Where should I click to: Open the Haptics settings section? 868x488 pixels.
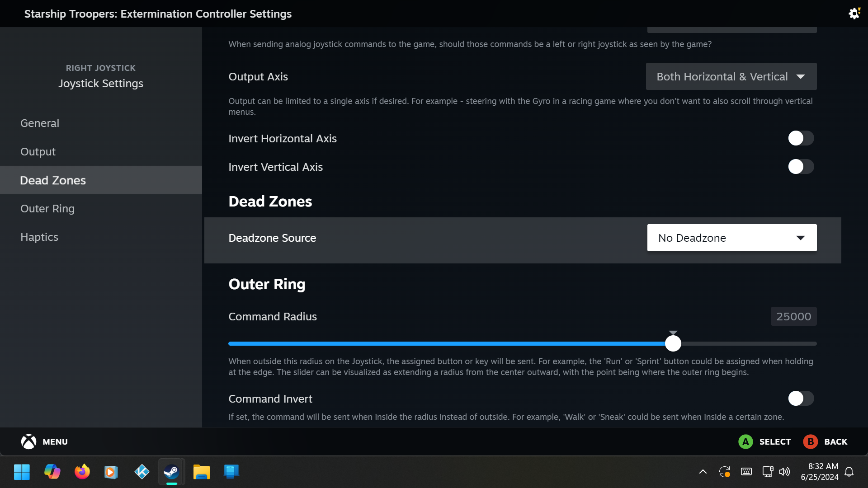(39, 237)
